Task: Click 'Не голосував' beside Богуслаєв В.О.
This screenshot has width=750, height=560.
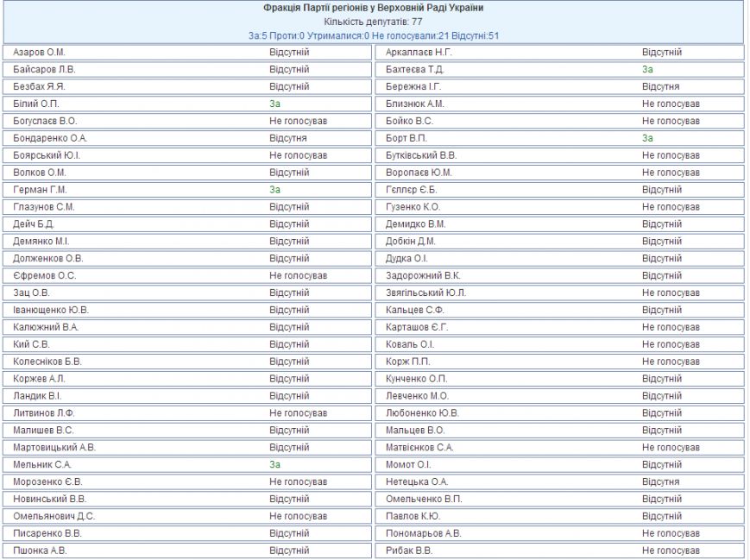Action: tap(298, 121)
